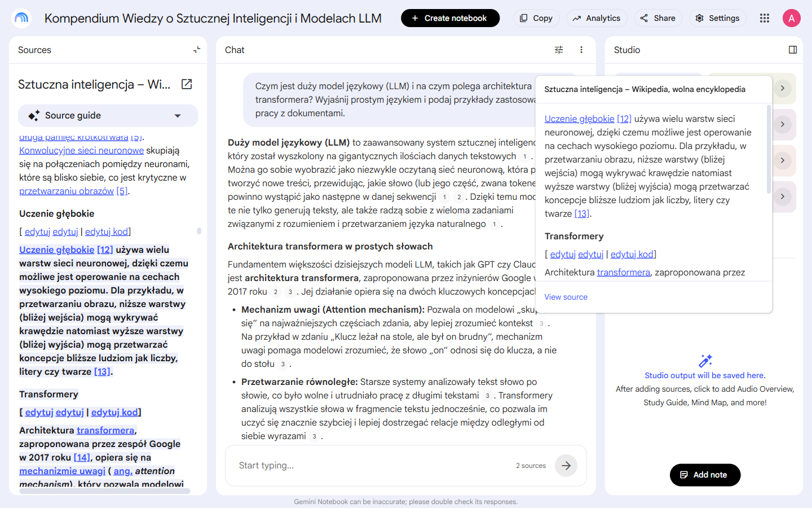Click citation 3 after siebie wyrazami
Screen dimensions: 812x508
click(x=314, y=436)
